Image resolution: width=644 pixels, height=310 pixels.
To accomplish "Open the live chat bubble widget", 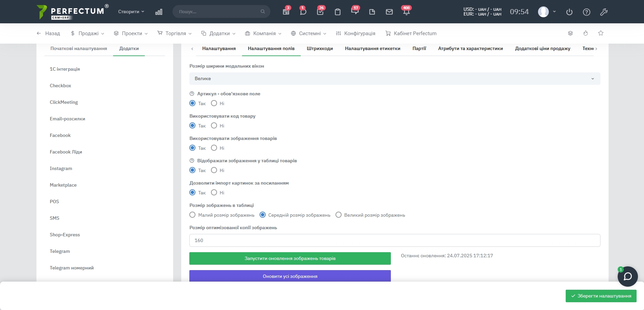I will pos(627,277).
